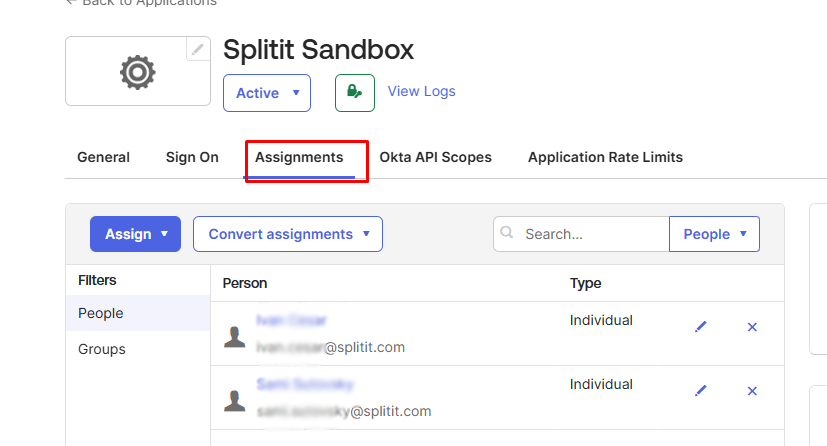Viewport: 827px width, 446px height.
Task: Remove the second Individual assignment with X
Action: 752,391
